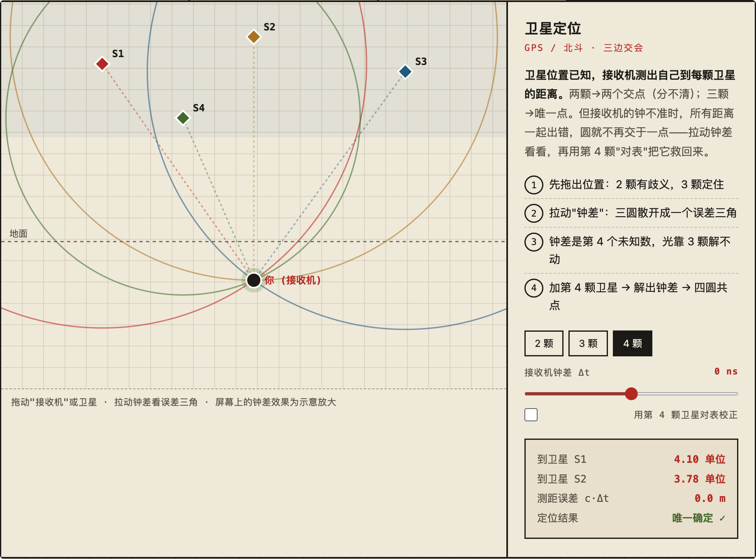Click the 测距误差 c·Δt label

point(573,499)
